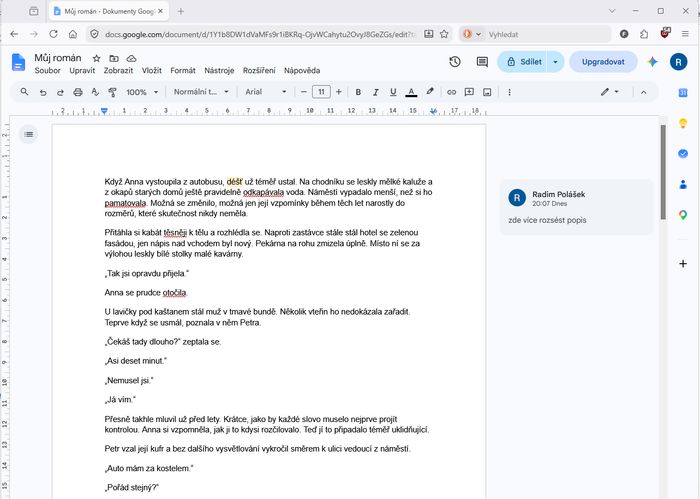Open the account avatar R
The height and width of the screenshot is (499, 700).
click(678, 62)
